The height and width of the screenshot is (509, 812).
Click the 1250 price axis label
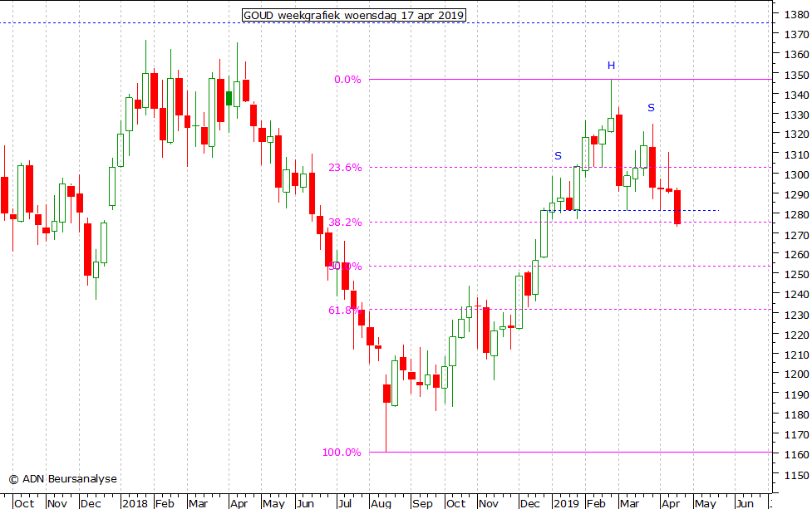point(796,275)
